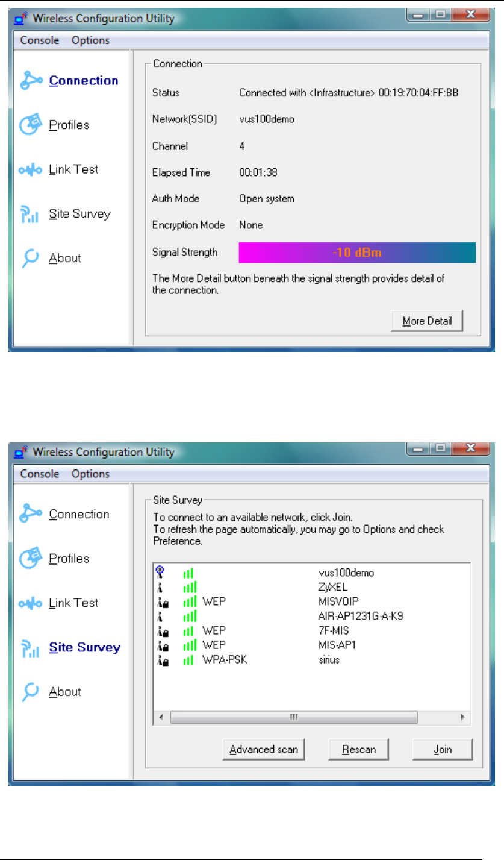Click app icon in bottom window title bar

pyautogui.click(x=22, y=453)
